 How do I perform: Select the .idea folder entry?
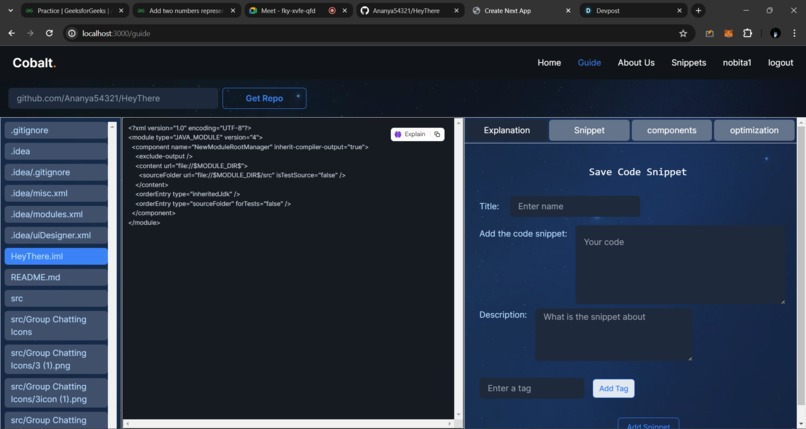point(56,152)
